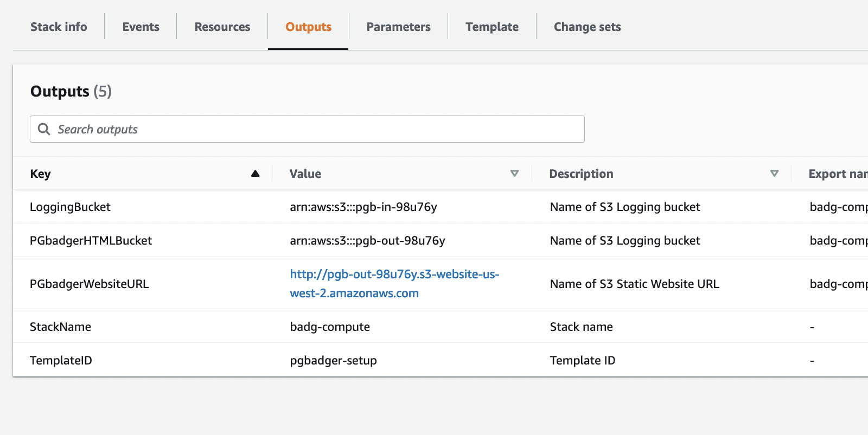Click the Description column header
The width and height of the screenshot is (868, 435).
[581, 174]
